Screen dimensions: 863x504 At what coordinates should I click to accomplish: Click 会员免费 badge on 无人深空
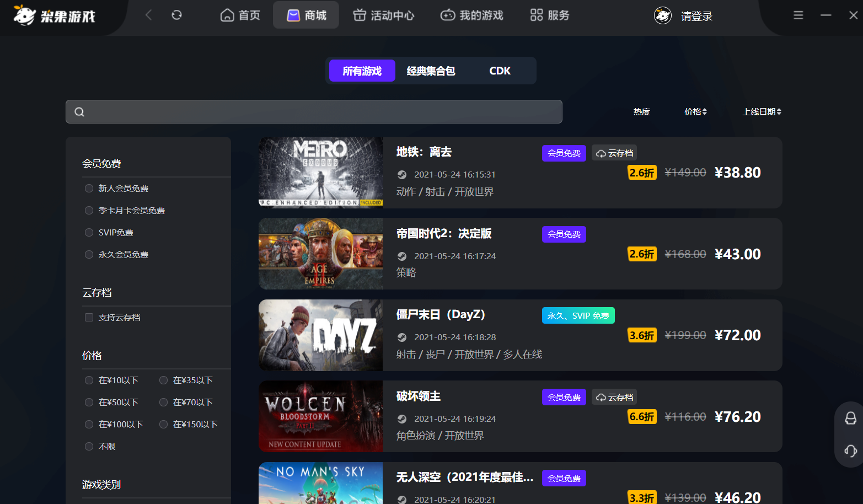point(564,478)
